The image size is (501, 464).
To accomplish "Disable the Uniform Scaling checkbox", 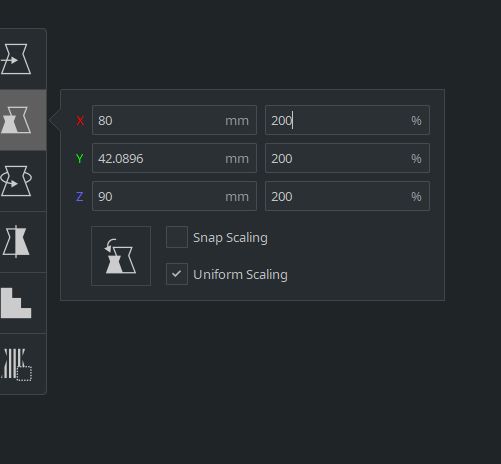I will click(177, 274).
